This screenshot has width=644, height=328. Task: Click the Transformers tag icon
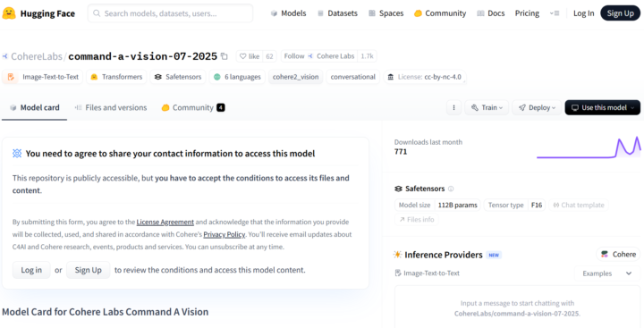[x=94, y=77]
